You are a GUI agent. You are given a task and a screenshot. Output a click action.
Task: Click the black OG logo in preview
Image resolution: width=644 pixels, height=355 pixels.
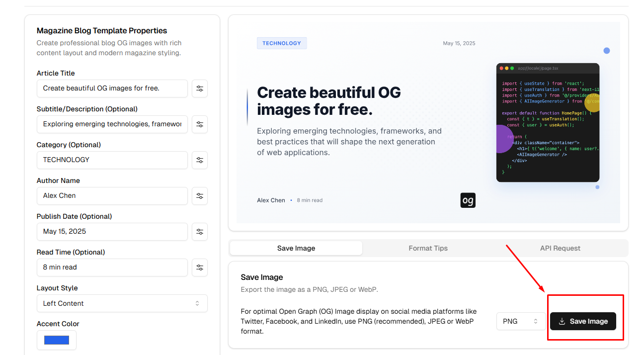pos(468,200)
